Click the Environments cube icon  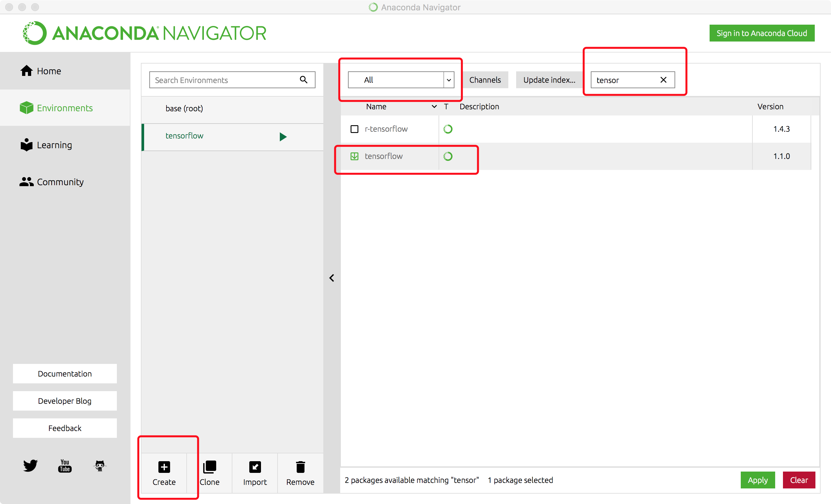26,108
